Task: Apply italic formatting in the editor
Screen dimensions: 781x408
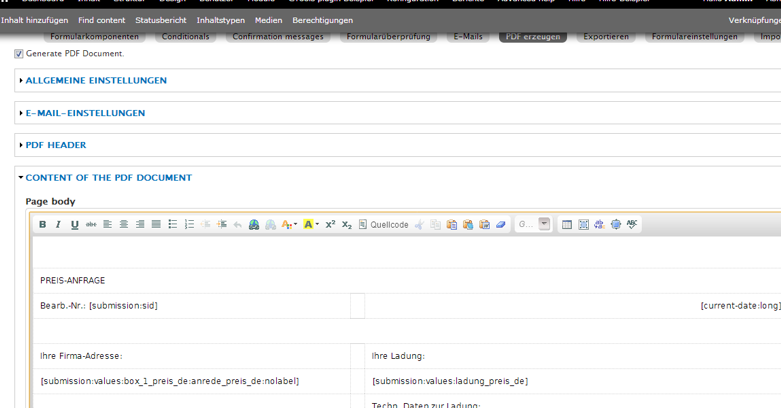Action: pos(58,225)
